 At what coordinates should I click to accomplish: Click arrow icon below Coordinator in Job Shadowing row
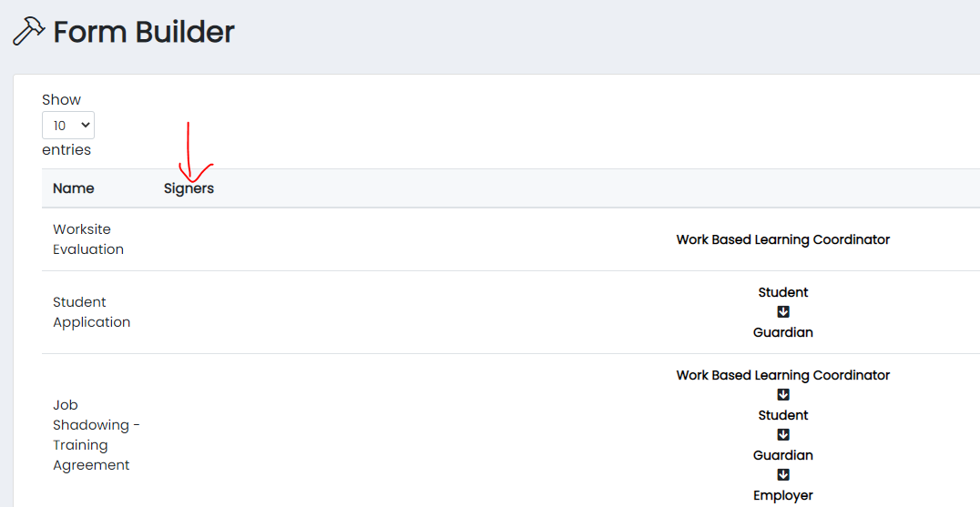(783, 395)
